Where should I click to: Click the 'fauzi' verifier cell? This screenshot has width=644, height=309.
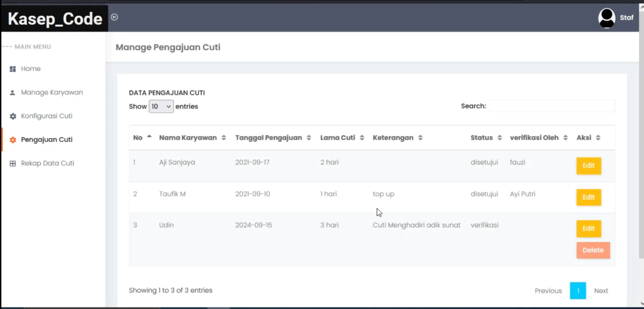point(518,162)
